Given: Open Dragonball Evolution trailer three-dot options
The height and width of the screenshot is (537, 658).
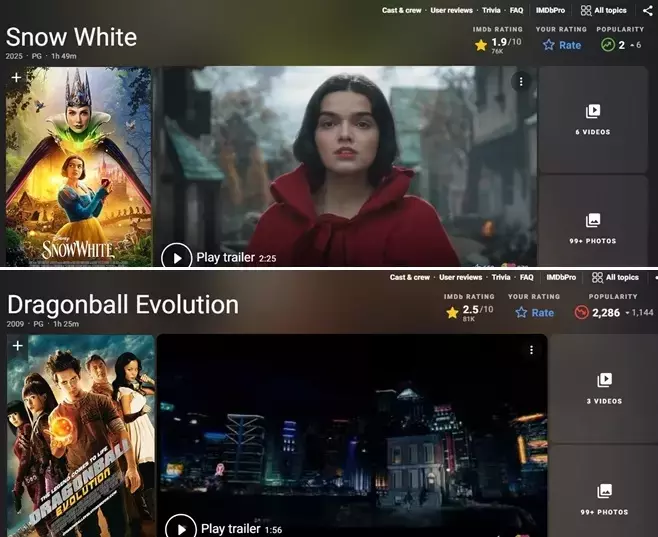Looking at the screenshot, I should tap(532, 350).
